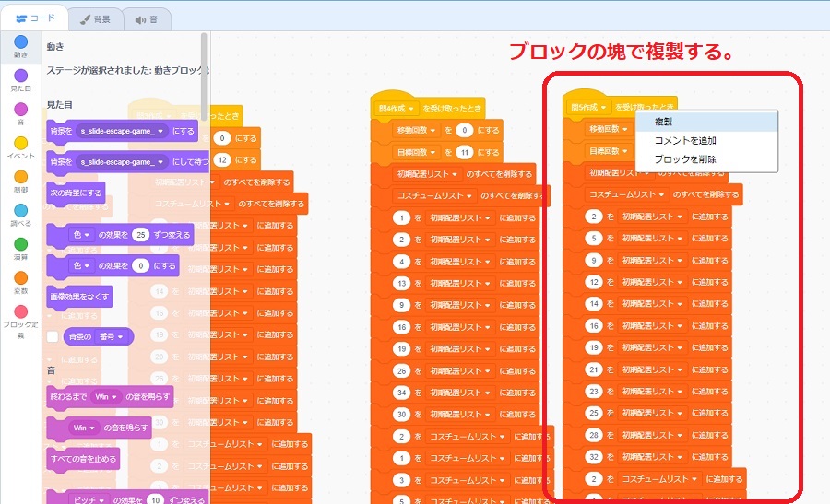This screenshot has width=830, height=504.
Task: Open backdrop dropdown in 背景を…にして待つ block
Action: tap(123, 162)
